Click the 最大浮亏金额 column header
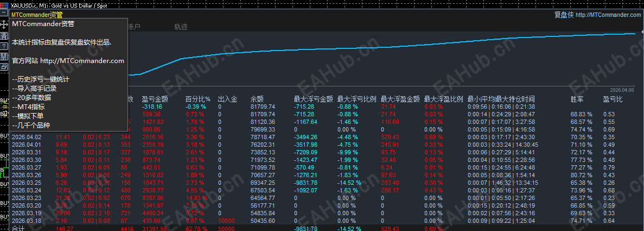The image size is (644, 231). coord(314,99)
